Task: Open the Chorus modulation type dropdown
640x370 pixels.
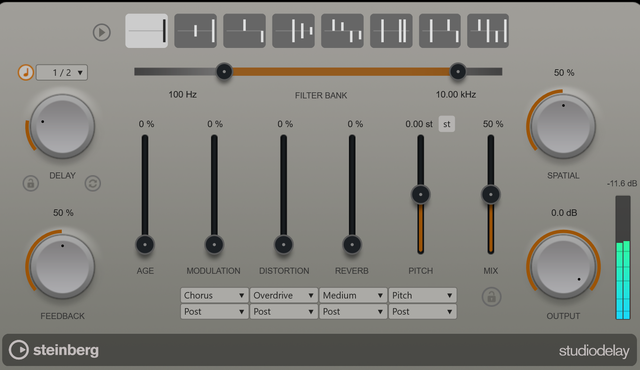Action: [214, 295]
